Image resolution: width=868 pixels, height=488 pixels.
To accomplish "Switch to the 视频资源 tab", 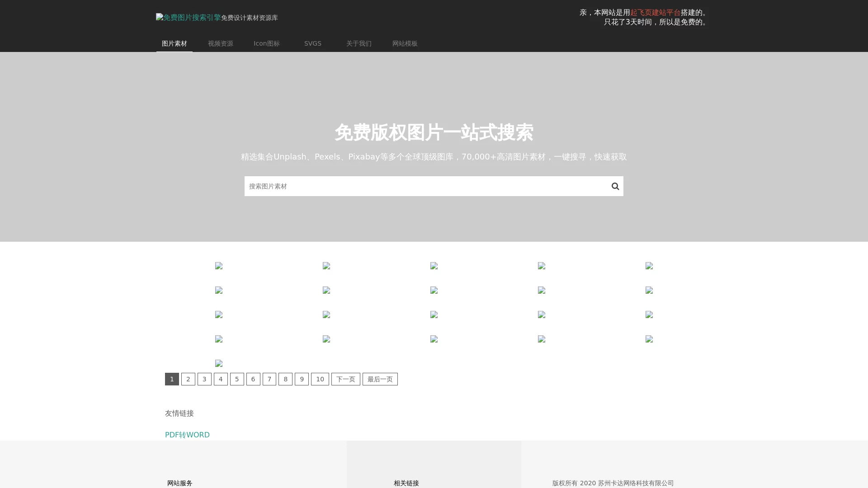I will click(x=220, y=43).
